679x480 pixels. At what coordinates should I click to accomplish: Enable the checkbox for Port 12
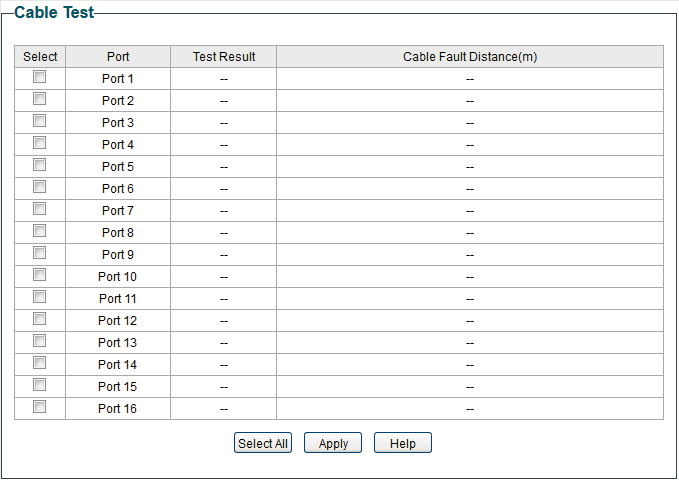coord(40,319)
